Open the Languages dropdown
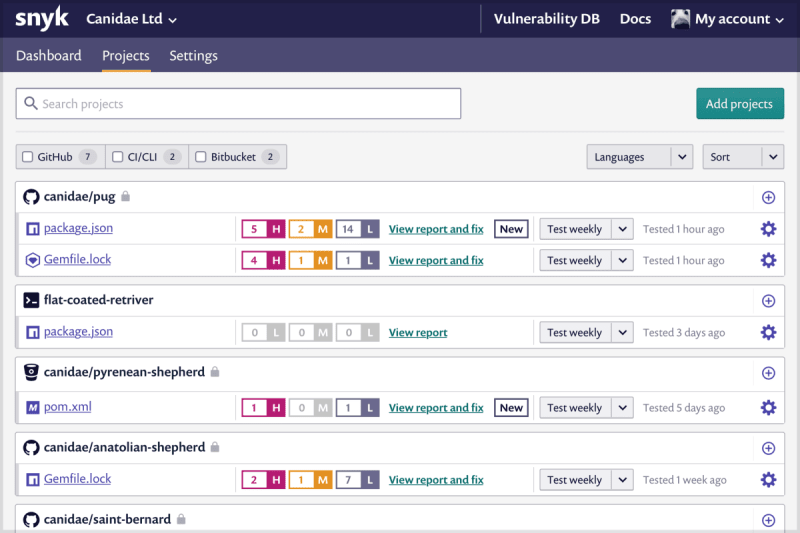This screenshot has height=533, width=800. coord(639,157)
